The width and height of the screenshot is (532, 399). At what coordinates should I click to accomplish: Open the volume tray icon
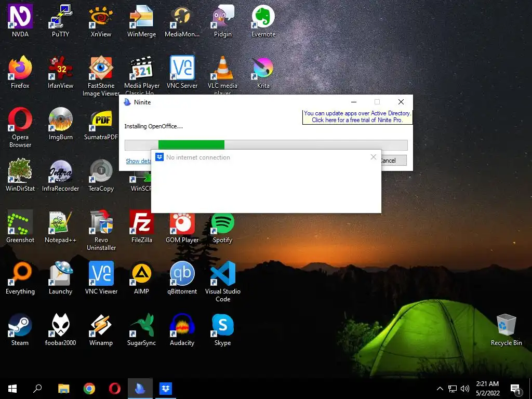(465, 389)
